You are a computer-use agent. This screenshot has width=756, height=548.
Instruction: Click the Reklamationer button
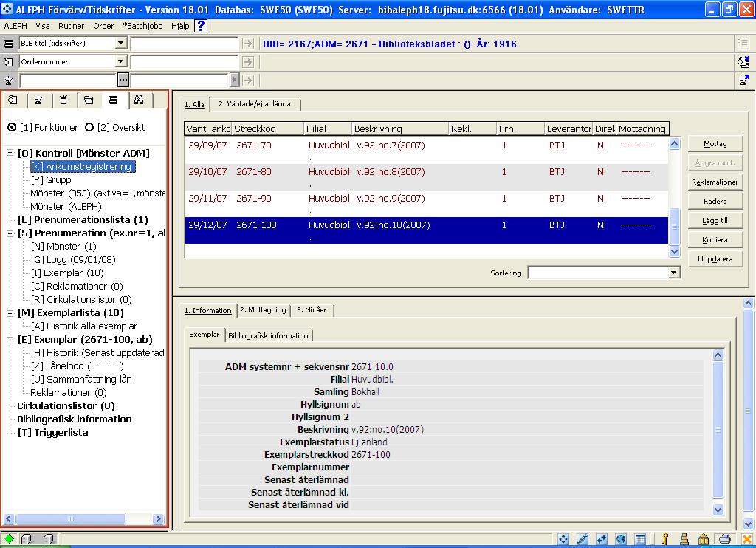[715, 182]
